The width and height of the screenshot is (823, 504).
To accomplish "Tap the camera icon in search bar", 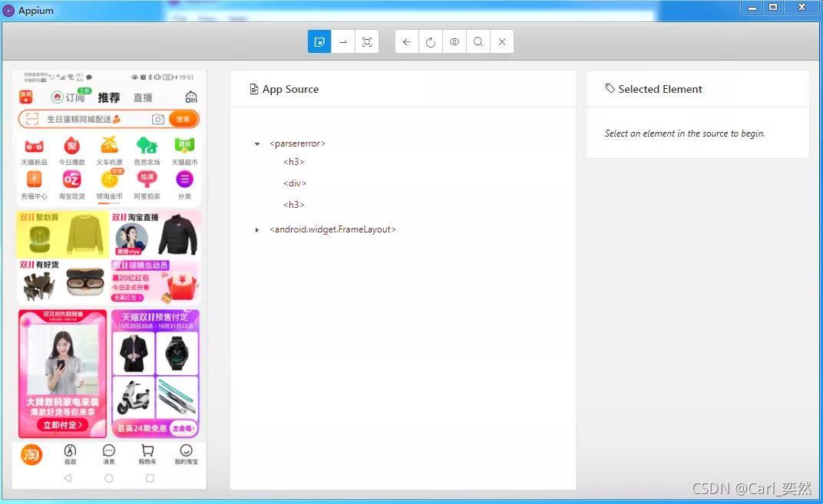I will (x=158, y=119).
